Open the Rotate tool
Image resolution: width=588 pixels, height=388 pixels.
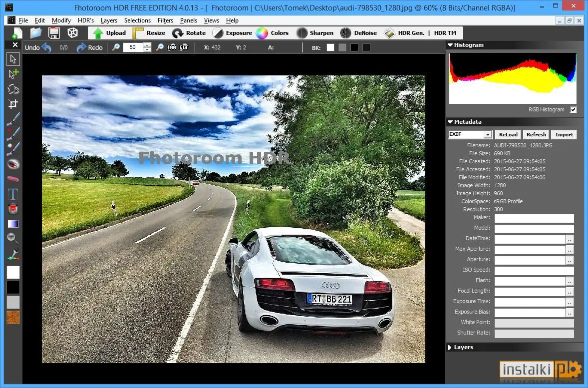[x=189, y=33]
